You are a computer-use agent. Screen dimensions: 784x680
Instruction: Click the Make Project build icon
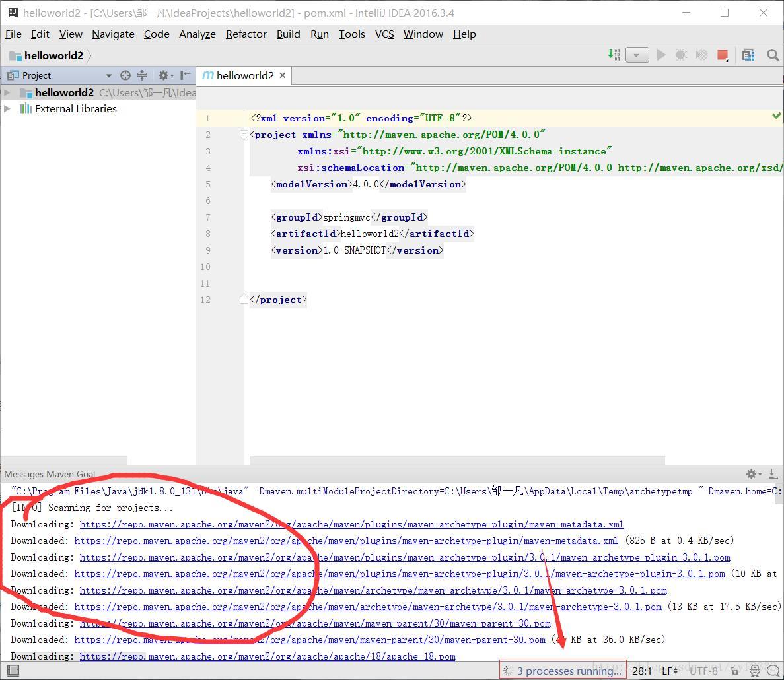[614, 54]
